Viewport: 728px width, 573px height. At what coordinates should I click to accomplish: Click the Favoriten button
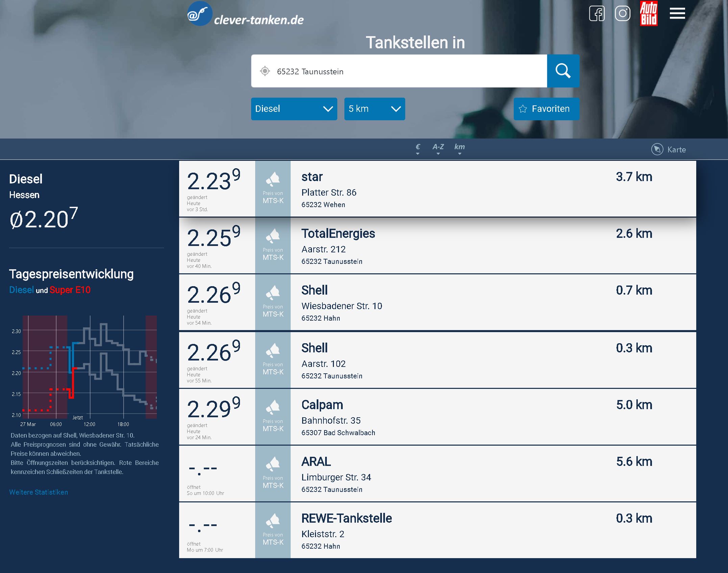[547, 109]
